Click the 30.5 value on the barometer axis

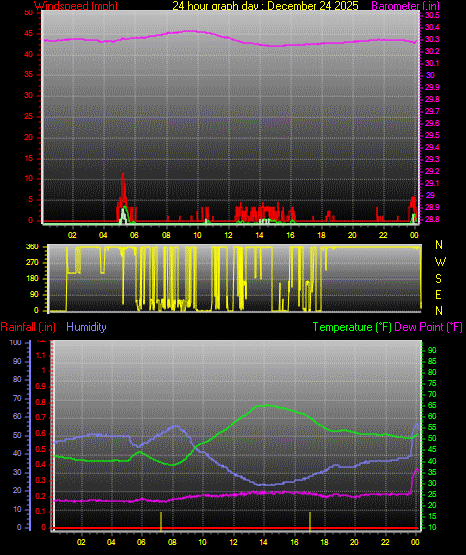(432, 15)
